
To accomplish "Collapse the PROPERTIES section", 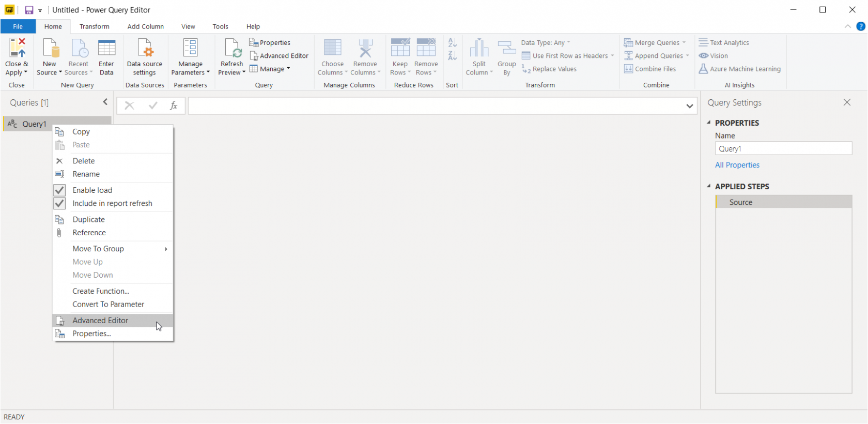I will point(709,123).
